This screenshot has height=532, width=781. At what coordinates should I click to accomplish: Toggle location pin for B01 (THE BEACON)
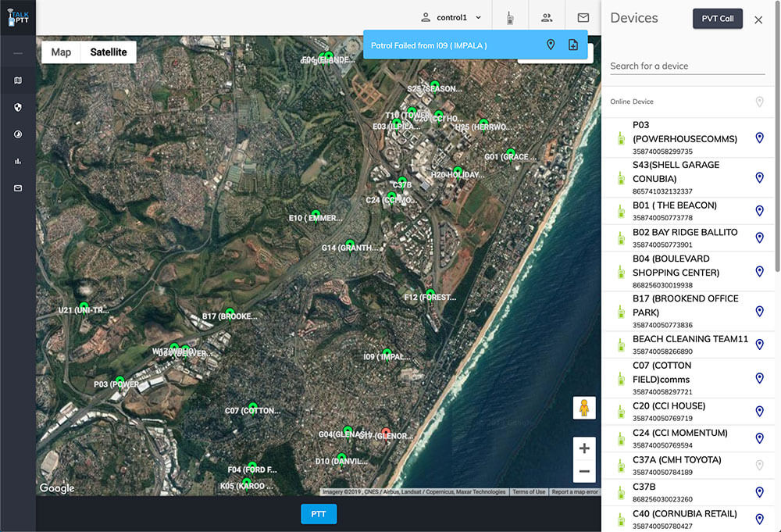point(759,211)
